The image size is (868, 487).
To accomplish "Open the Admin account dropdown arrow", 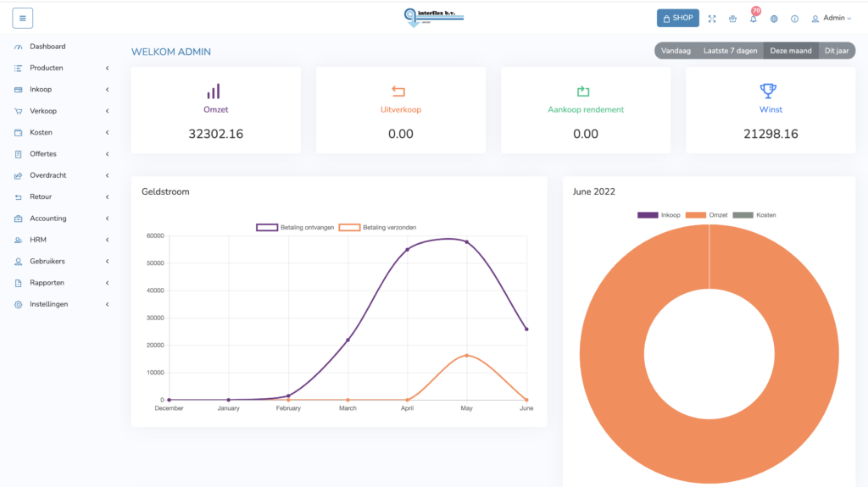I will coord(849,19).
